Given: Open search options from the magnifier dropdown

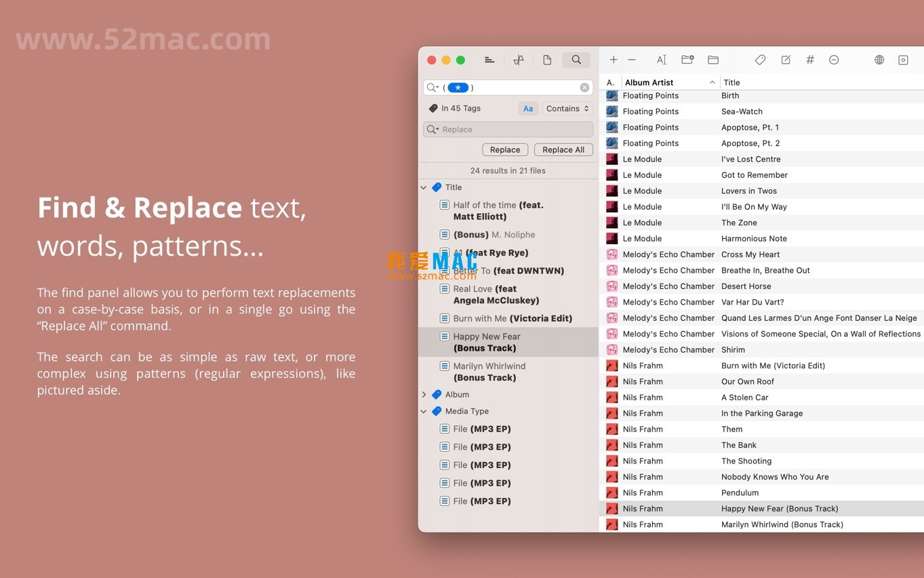Looking at the screenshot, I should pos(434,87).
